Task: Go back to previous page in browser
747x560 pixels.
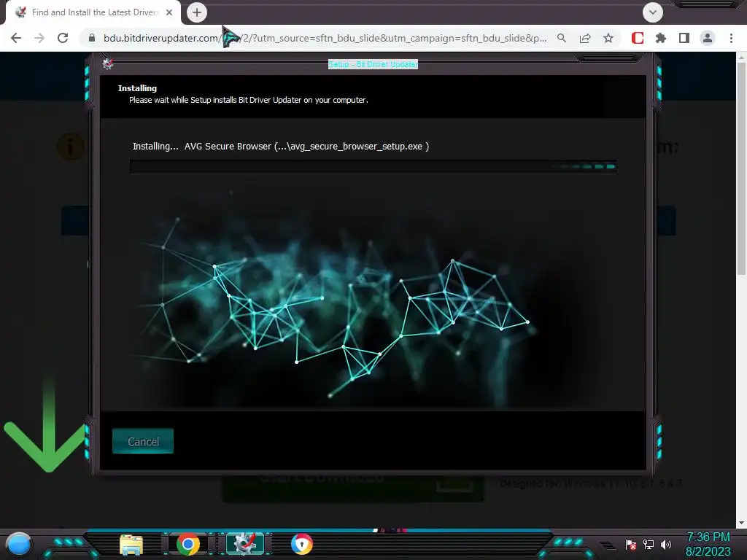Action: 16,38
